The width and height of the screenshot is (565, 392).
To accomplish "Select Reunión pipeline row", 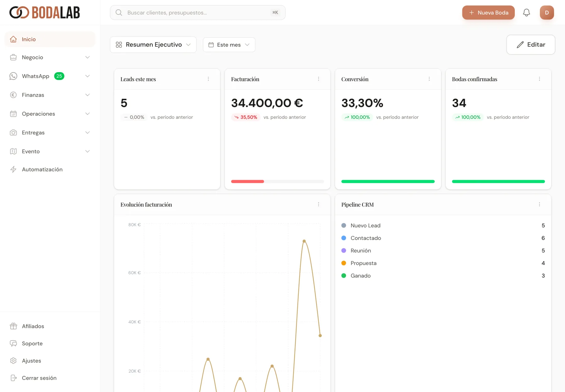I will 443,251.
